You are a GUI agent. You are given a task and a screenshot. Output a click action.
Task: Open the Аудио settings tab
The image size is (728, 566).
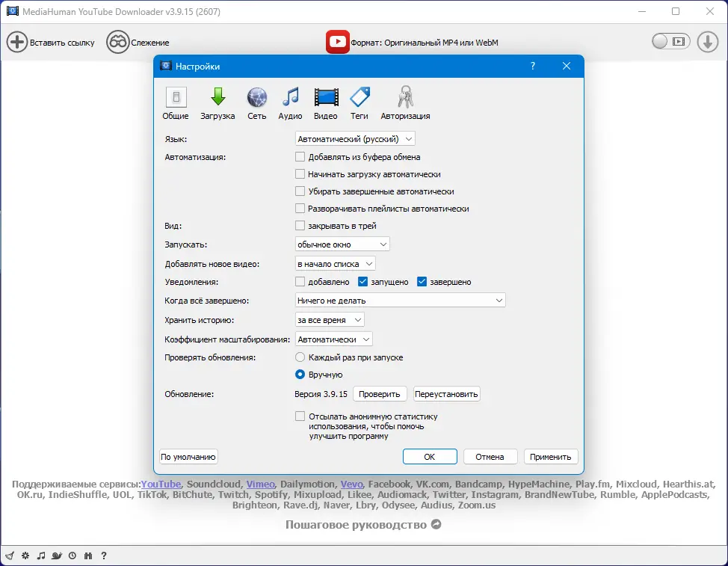pyautogui.click(x=290, y=103)
